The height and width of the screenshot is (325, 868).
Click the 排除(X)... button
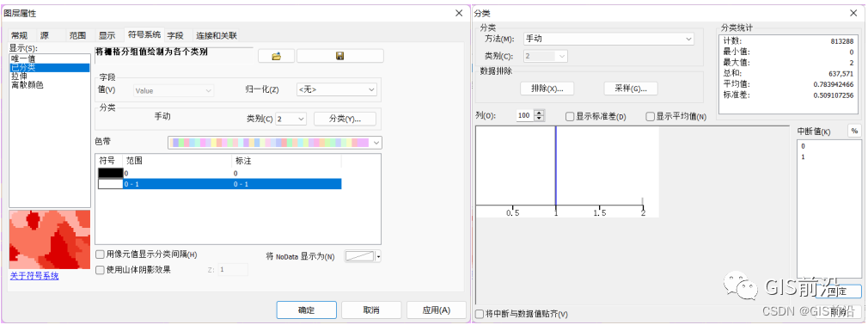pos(547,89)
